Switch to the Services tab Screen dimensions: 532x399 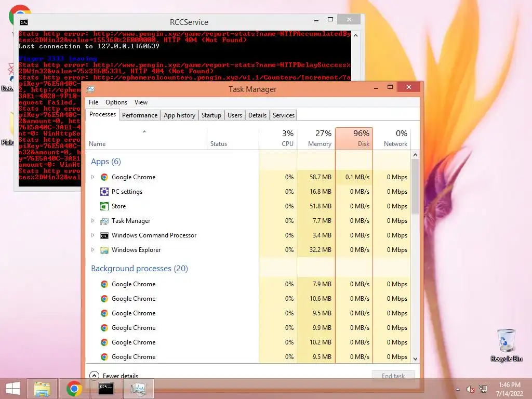click(x=283, y=115)
